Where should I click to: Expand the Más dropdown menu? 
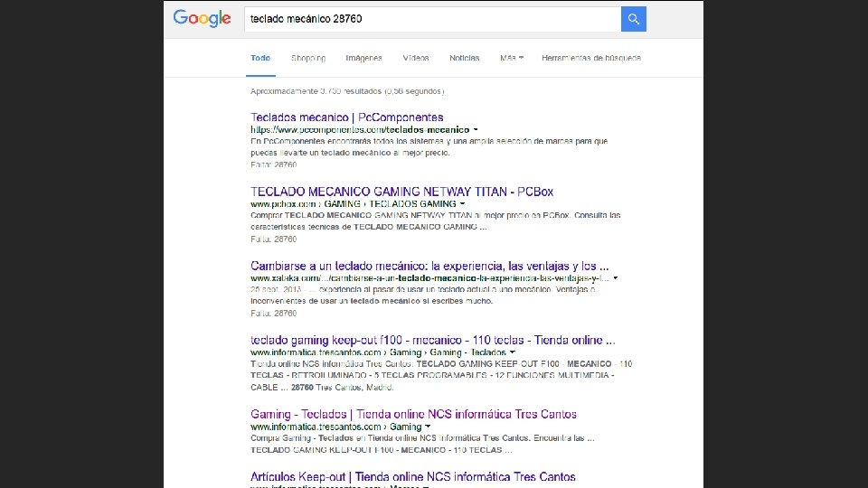512,58
